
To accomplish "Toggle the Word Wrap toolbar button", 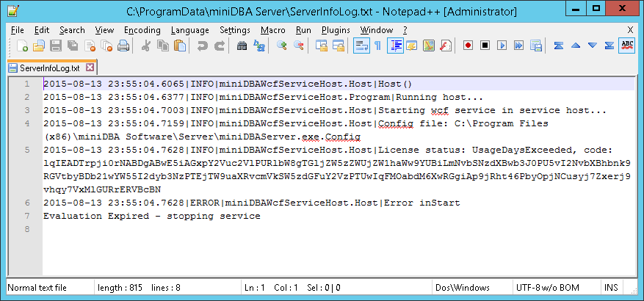I will click(361, 46).
